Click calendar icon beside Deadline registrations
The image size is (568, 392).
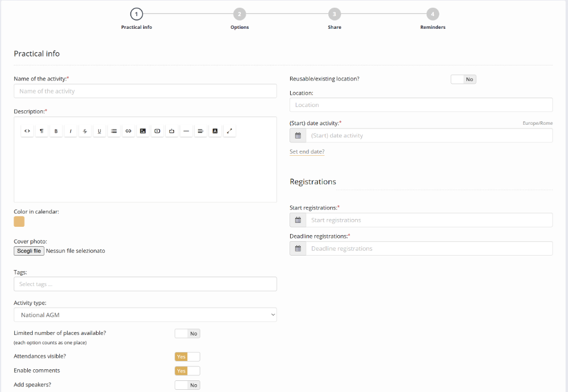tap(298, 248)
